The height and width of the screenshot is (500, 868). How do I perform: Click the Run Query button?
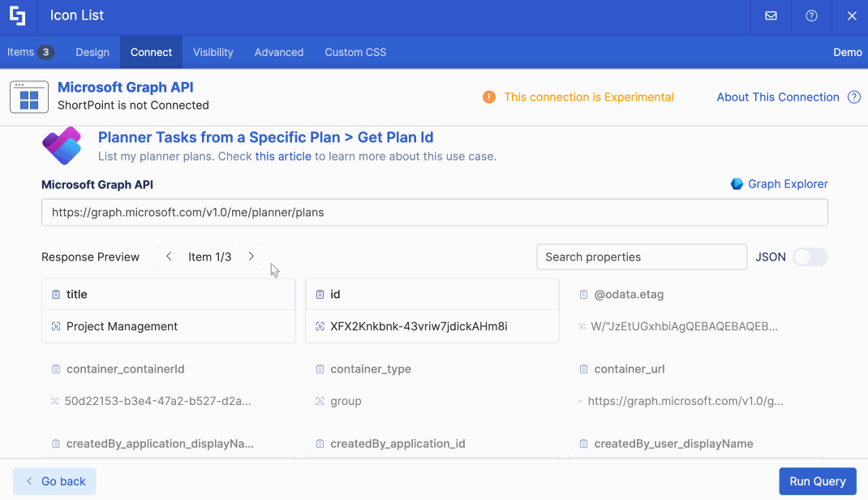tap(818, 481)
